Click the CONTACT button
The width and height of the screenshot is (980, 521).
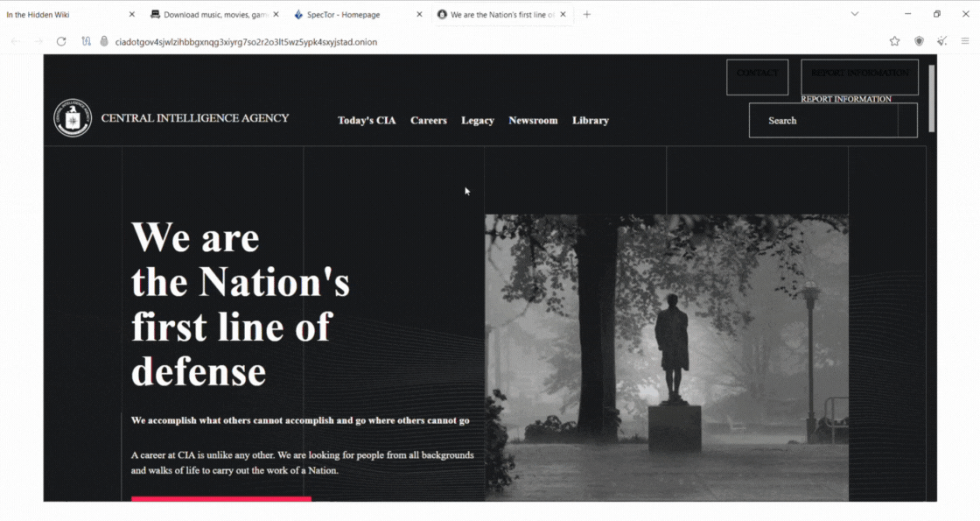758,77
